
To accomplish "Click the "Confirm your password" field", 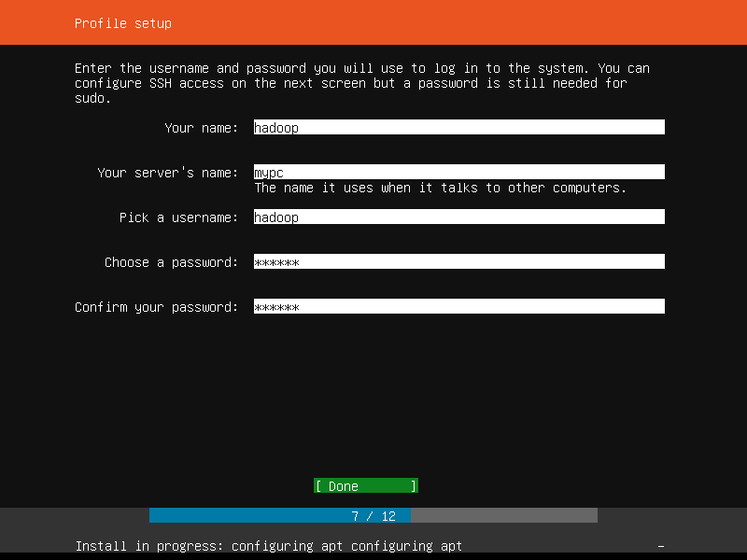I will (x=459, y=306).
